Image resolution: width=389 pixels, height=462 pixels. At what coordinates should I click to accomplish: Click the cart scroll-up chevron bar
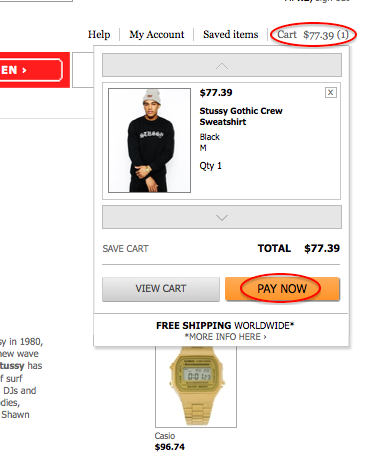[x=222, y=65]
